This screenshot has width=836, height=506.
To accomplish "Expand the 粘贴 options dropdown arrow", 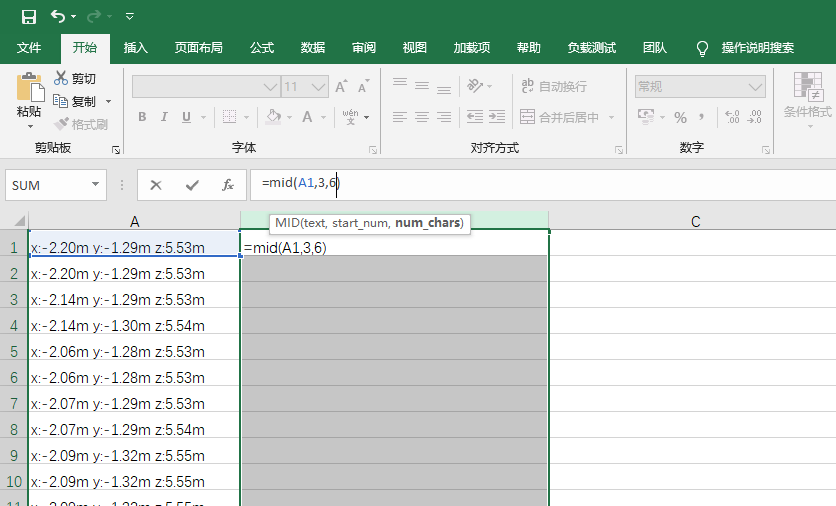I will pyautogui.click(x=30, y=127).
